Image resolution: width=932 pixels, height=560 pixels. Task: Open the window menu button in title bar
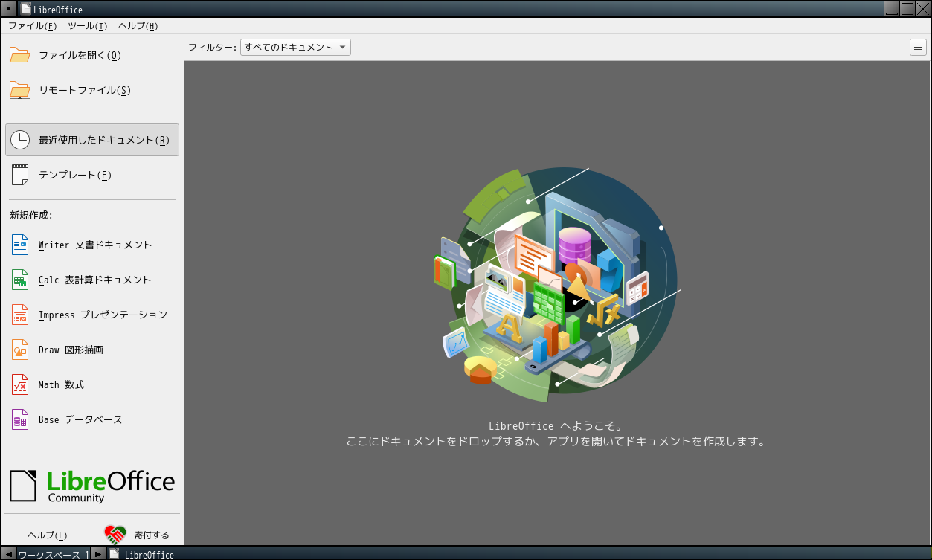(8, 9)
